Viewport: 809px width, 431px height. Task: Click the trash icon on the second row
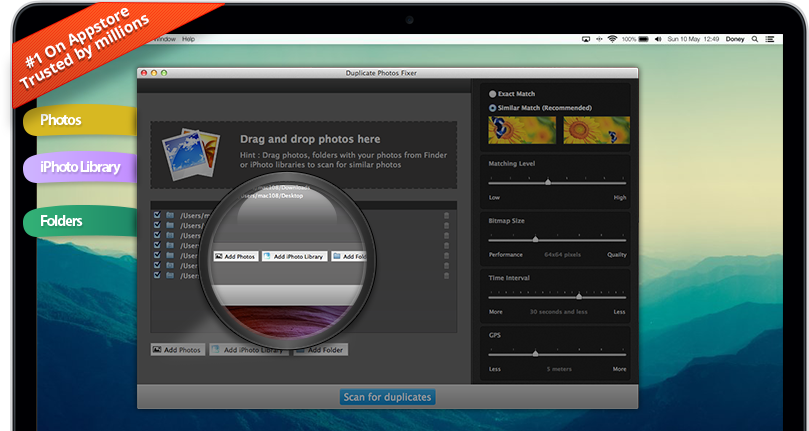coord(446,226)
